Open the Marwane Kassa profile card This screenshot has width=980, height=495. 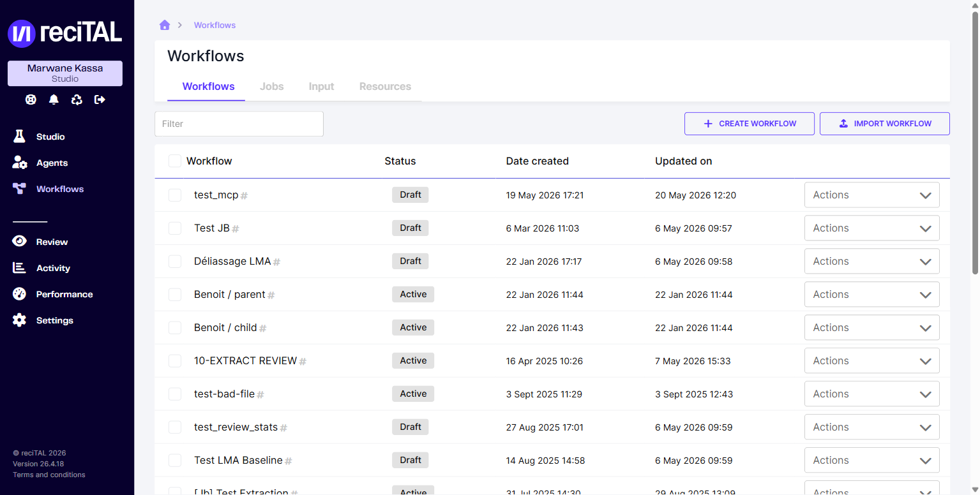(65, 73)
